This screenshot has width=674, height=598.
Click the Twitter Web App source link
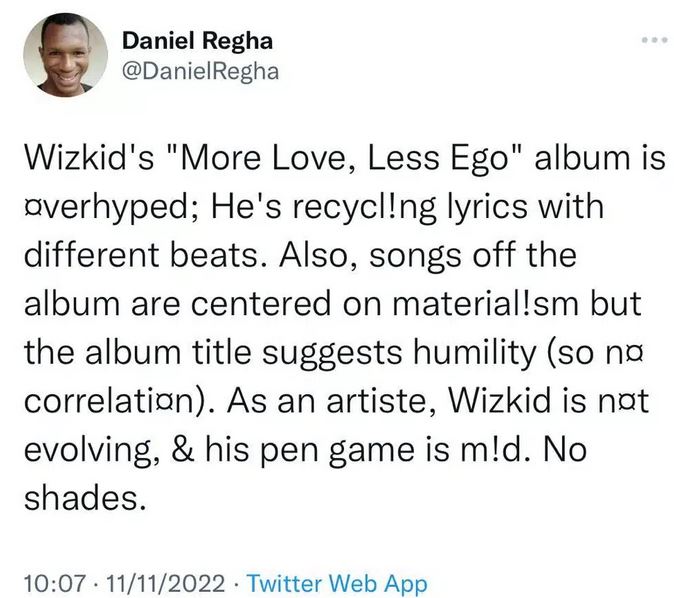coord(336,583)
